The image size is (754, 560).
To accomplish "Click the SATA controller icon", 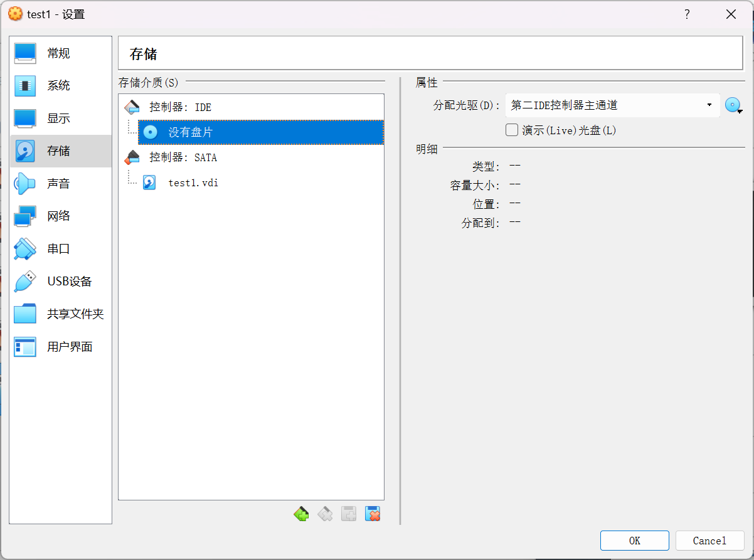I will point(132,157).
